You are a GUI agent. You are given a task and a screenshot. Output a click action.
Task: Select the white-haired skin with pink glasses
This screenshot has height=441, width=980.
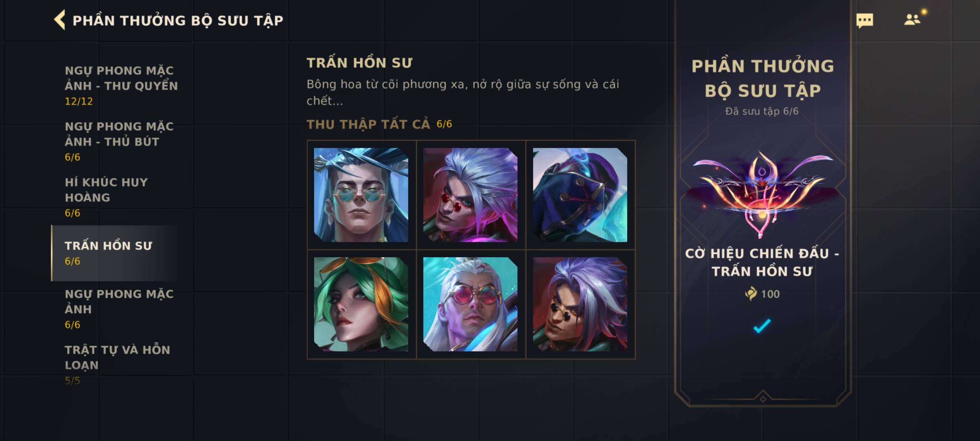click(470, 304)
